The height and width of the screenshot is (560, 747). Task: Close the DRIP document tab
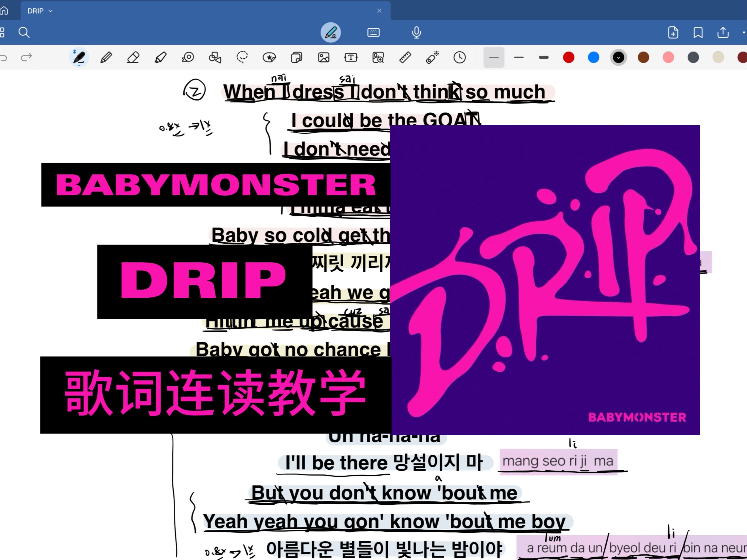click(379, 11)
